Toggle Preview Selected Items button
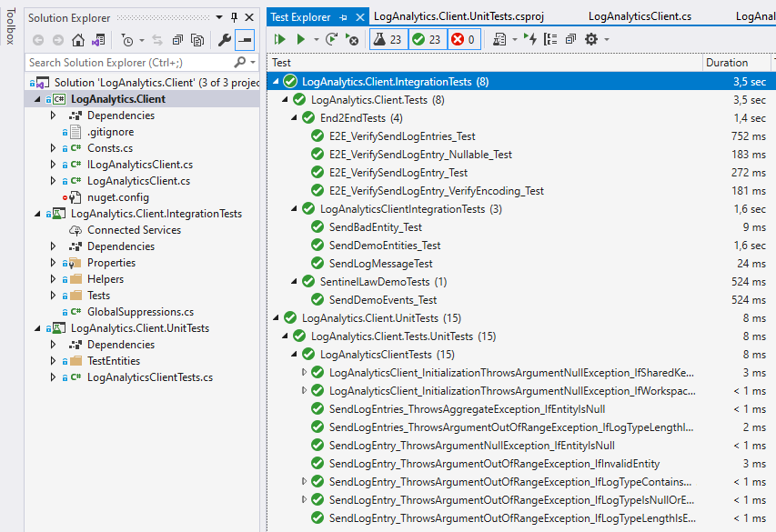776x532 pixels. click(x=245, y=40)
